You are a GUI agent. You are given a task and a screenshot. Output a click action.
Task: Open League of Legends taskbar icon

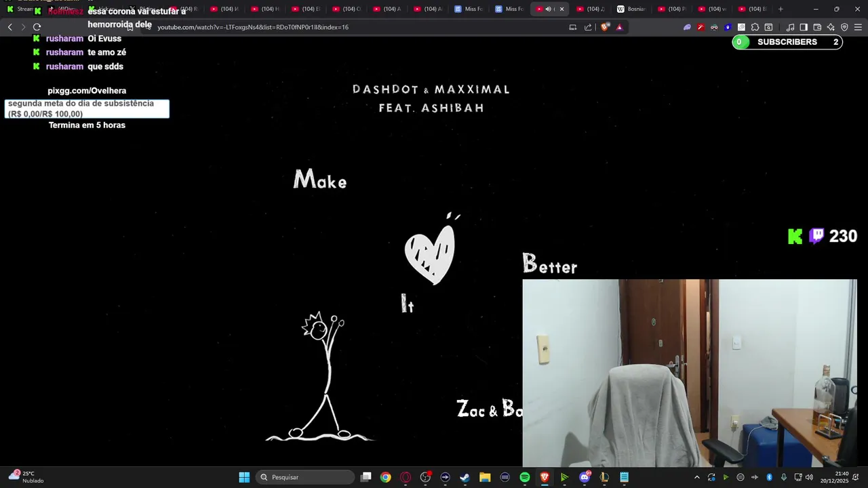(604, 477)
